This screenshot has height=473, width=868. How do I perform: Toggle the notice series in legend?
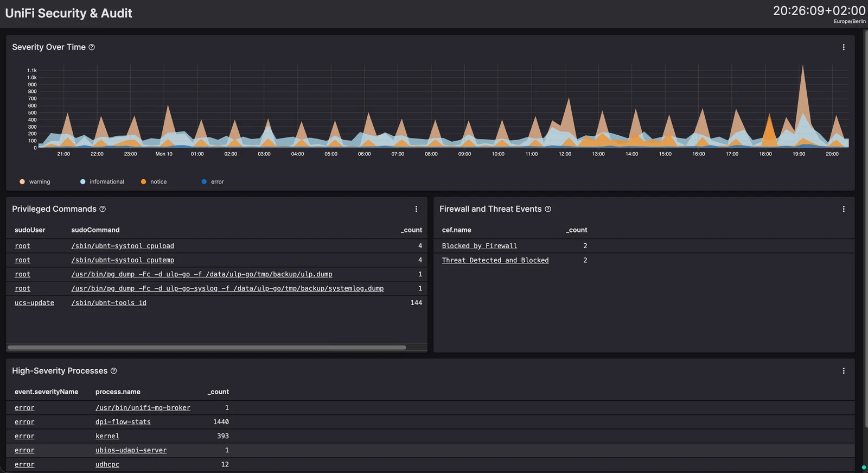(x=154, y=182)
